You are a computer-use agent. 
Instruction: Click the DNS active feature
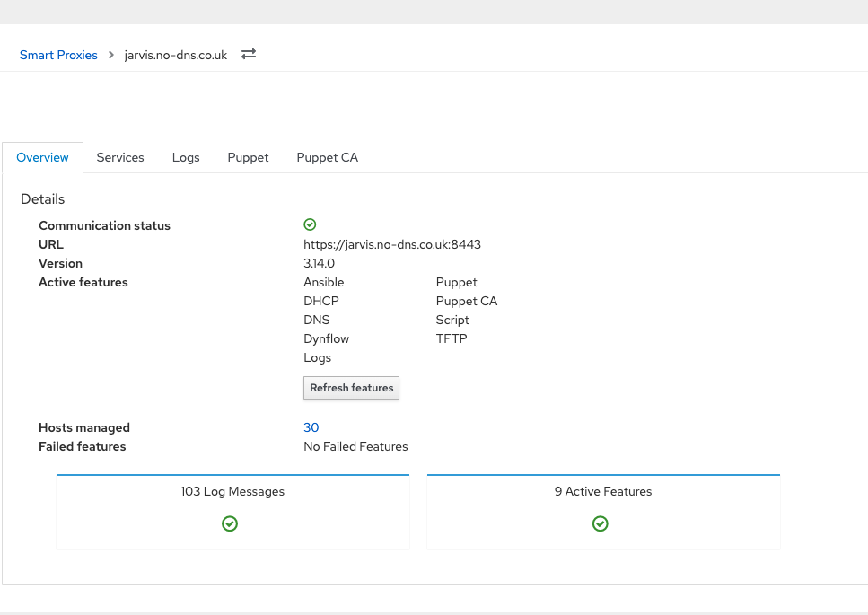coord(317,320)
